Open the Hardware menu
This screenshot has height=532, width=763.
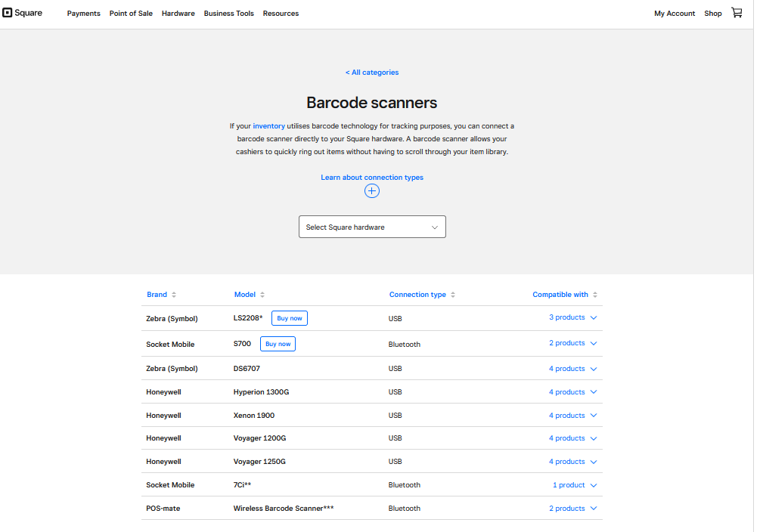[x=178, y=13]
